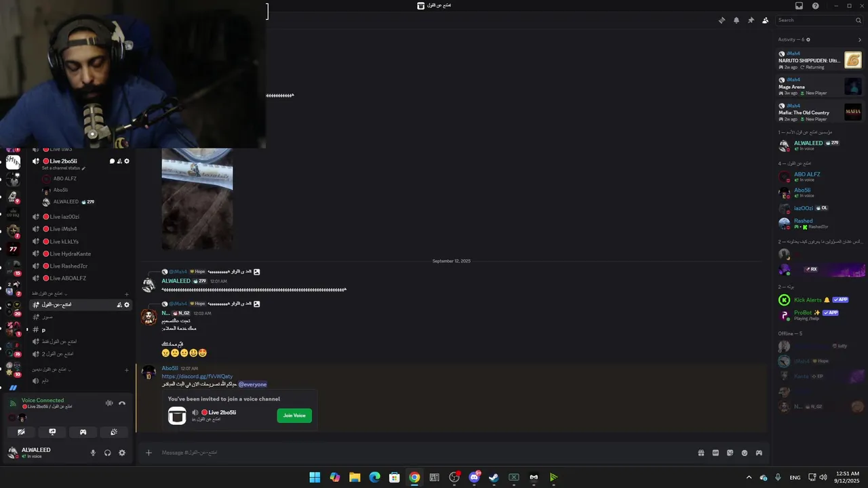Create invite for selected text channel
This screenshot has height=488, width=868.
tap(119, 305)
